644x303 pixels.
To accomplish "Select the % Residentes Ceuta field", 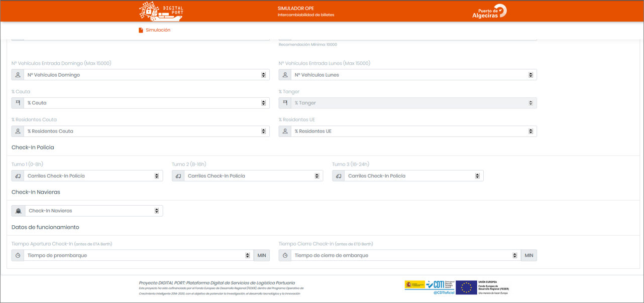I will [x=147, y=131].
